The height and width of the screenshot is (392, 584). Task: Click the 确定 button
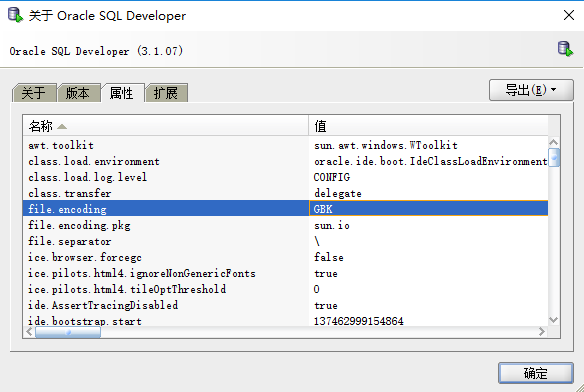click(536, 373)
